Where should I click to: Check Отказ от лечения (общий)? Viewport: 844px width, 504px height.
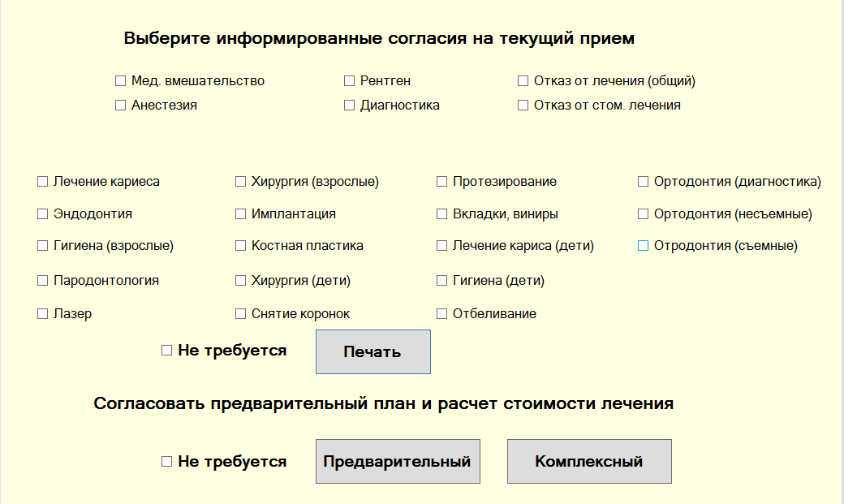pyautogui.click(x=523, y=81)
